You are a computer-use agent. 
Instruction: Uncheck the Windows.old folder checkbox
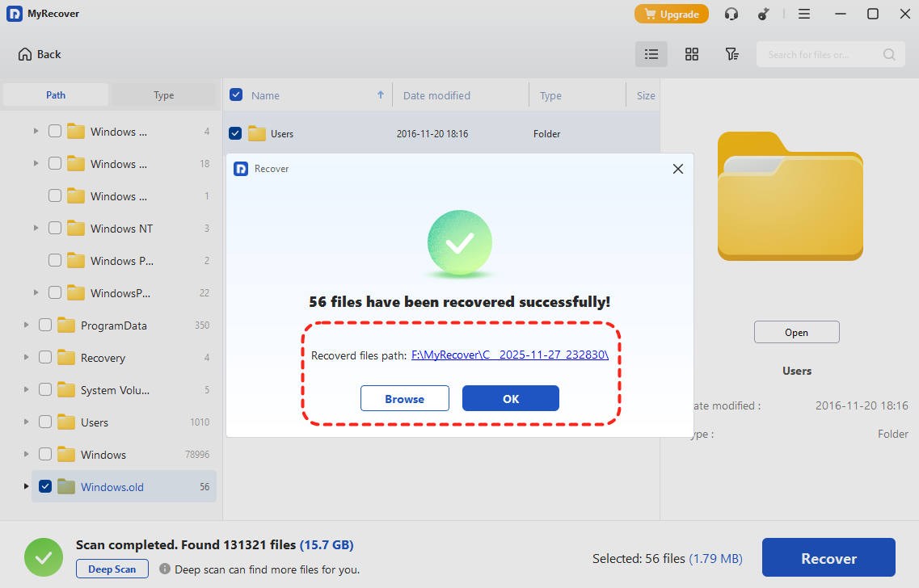(x=45, y=486)
